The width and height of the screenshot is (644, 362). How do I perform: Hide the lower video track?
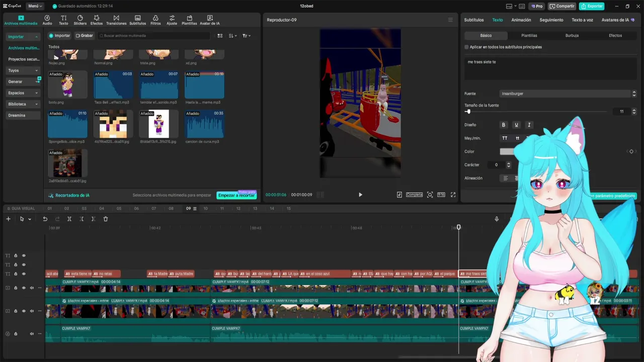pyautogui.click(x=24, y=311)
